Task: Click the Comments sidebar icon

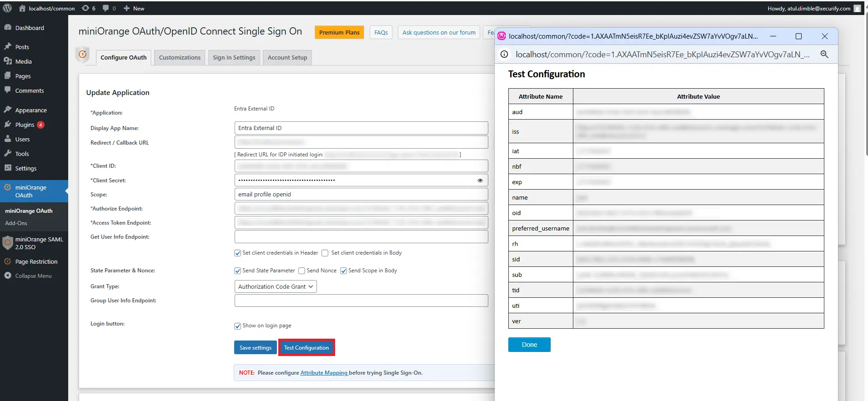Action: 8,90
